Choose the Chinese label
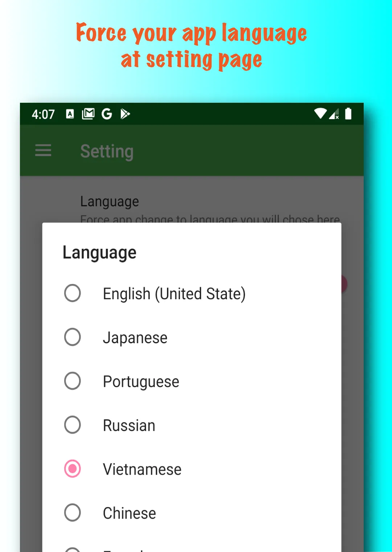392x552 pixels. 129,514
